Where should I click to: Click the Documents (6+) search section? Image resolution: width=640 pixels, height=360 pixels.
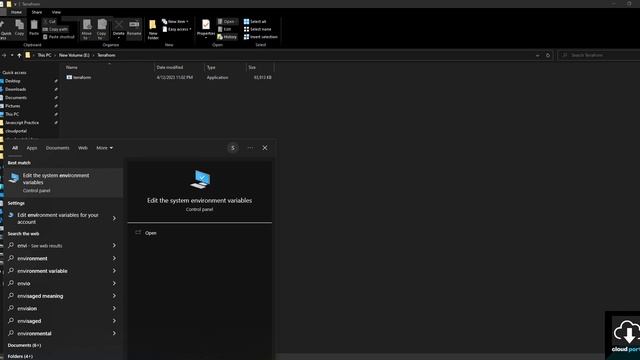coord(24,345)
